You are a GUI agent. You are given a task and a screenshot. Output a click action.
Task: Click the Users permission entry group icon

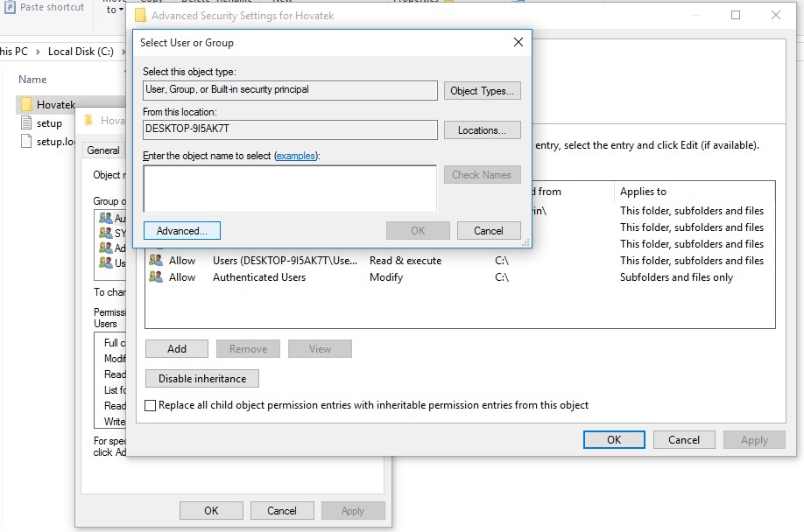pyautogui.click(x=156, y=261)
